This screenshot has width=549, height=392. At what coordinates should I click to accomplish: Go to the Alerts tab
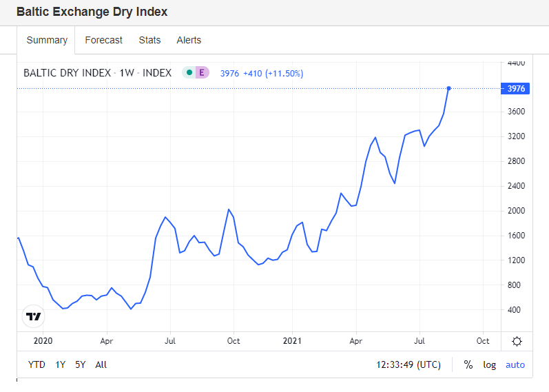tap(189, 40)
